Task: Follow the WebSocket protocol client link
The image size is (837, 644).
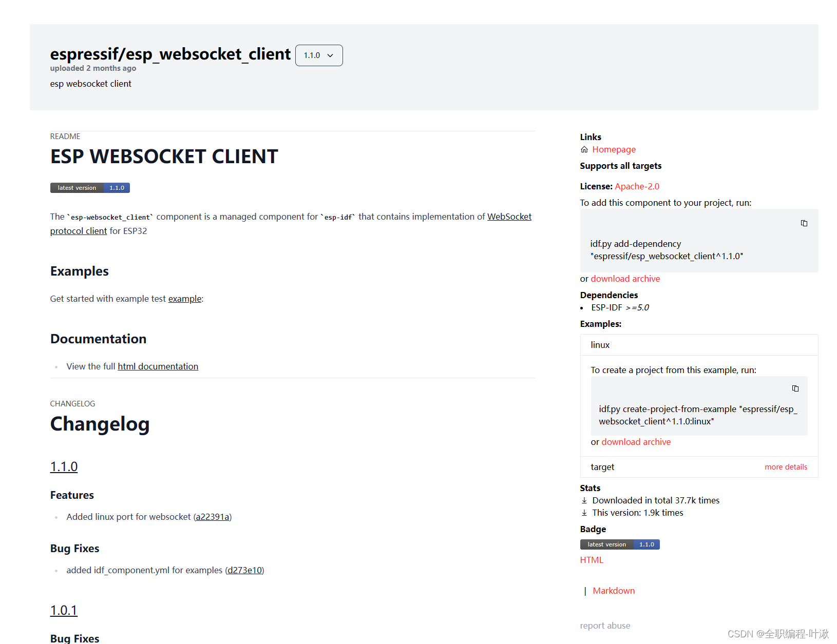Action: (x=509, y=216)
